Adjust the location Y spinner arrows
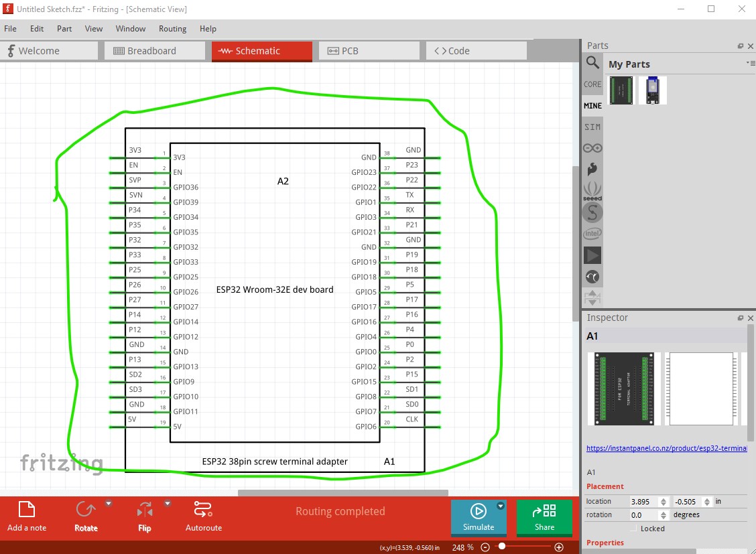The image size is (756, 554). [707, 502]
